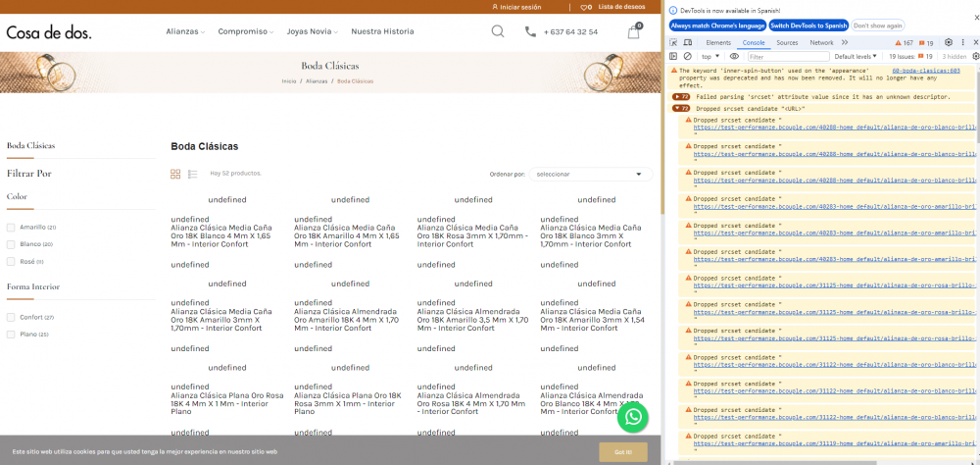
Task: Click the user icon beside Iniciar sesión
Action: click(495, 8)
